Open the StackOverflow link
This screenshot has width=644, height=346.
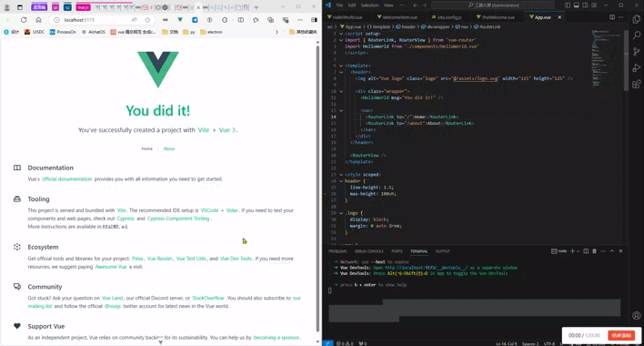pyautogui.click(x=208, y=298)
